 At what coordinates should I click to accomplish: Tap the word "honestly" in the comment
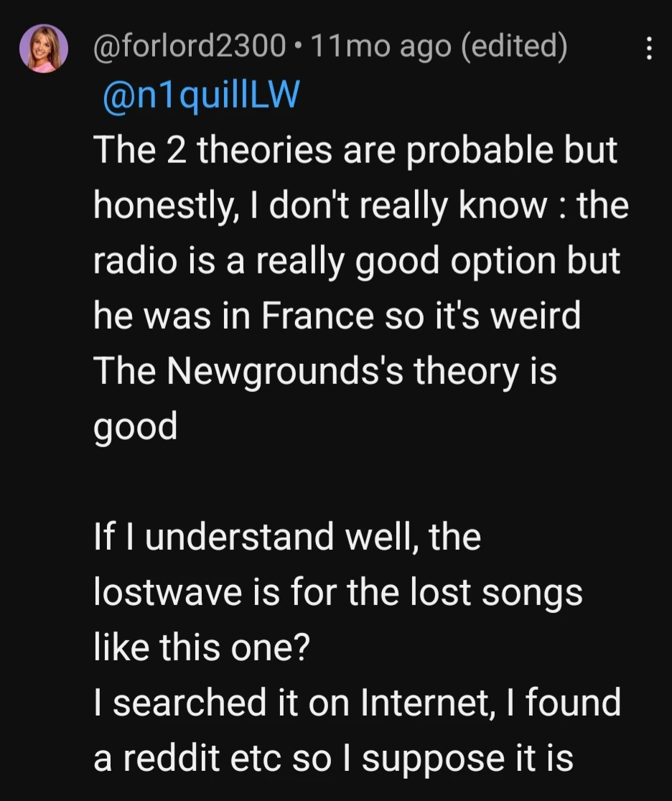(x=152, y=207)
